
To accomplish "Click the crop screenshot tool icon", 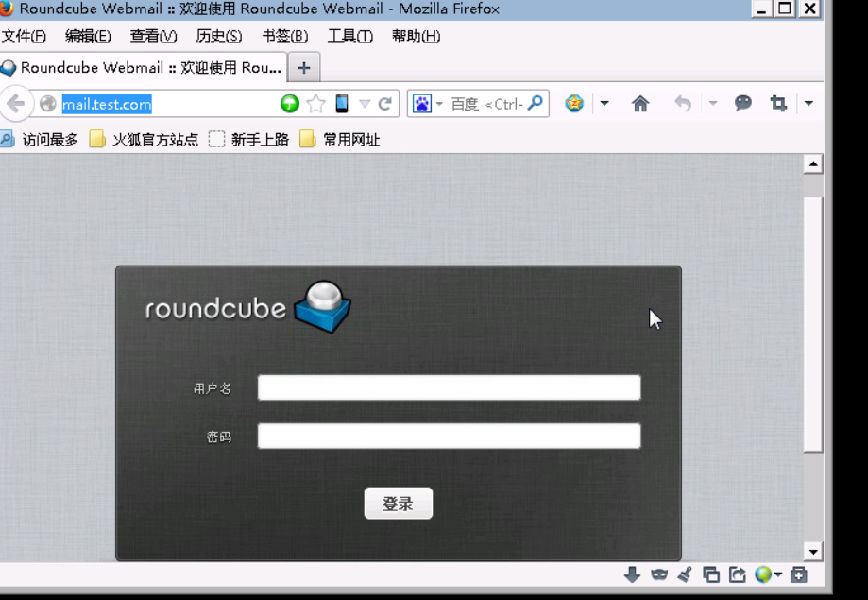I will (x=778, y=103).
